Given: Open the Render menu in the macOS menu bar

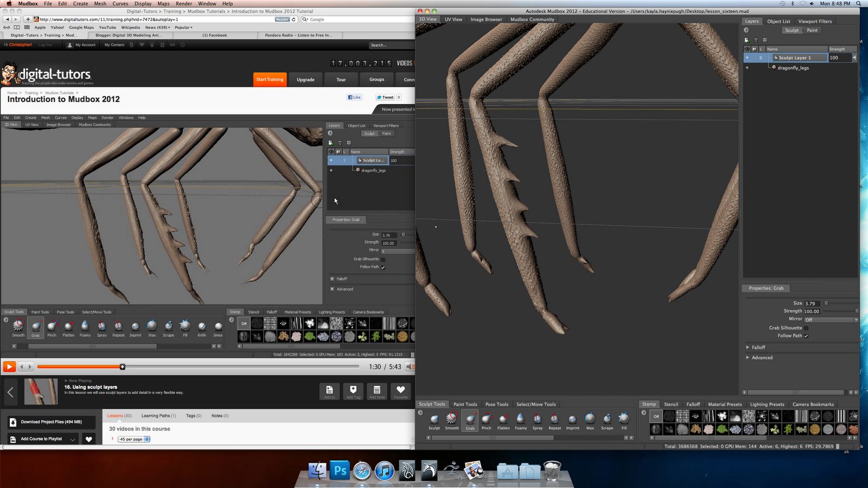Looking at the screenshot, I should tap(184, 4).
